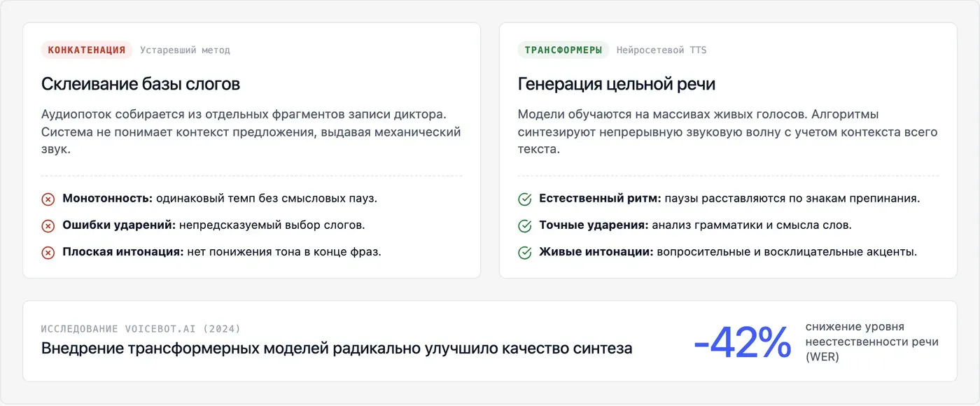Click the green check icon beside Естественный ритм
The height and width of the screenshot is (406, 980).
524,199
